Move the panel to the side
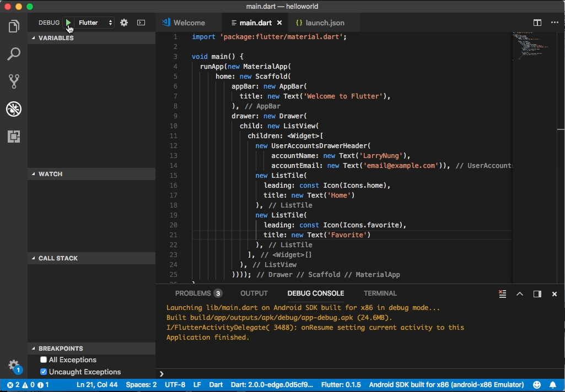565x392 pixels. click(537, 294)
